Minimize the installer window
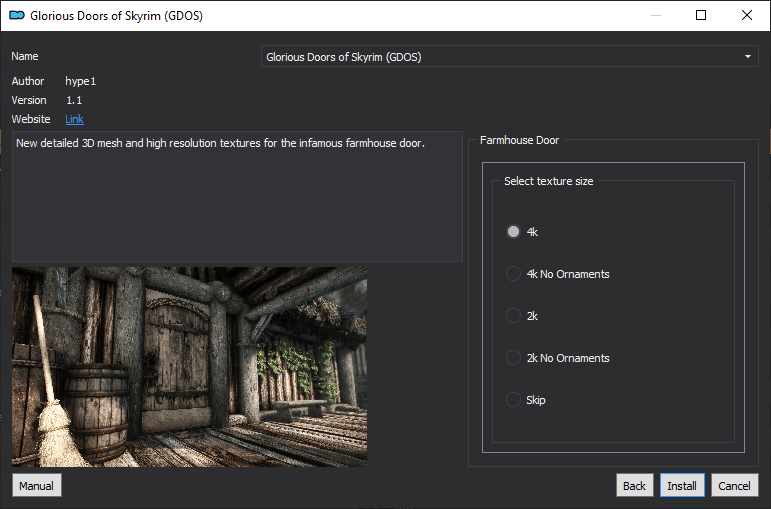The image size is (771, 509). [655, 15]
